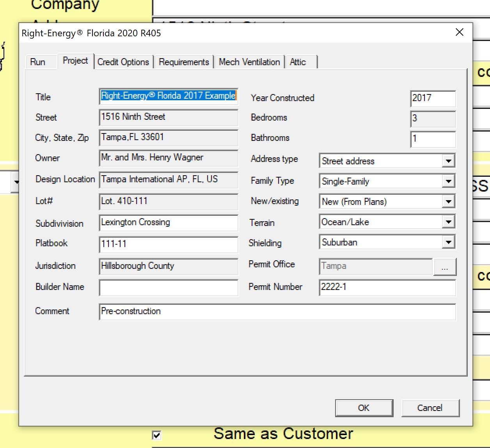Toggle the Same as Customer checkbox
The height and width of the screenshot is (448, 490).
[157, 435]
